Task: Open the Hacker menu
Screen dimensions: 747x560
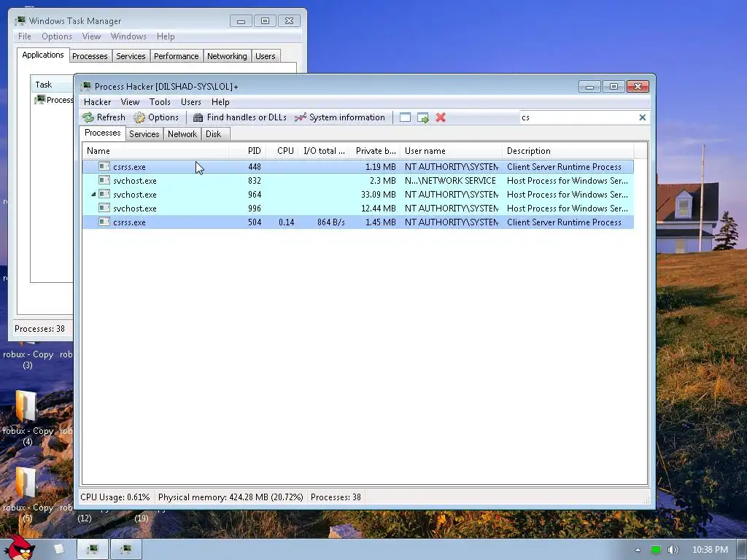Action: 97,102
